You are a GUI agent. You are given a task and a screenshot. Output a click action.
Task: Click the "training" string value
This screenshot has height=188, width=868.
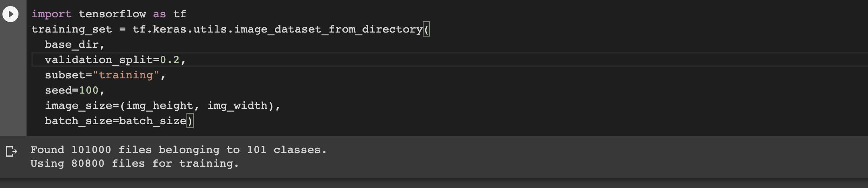(126, 75)
